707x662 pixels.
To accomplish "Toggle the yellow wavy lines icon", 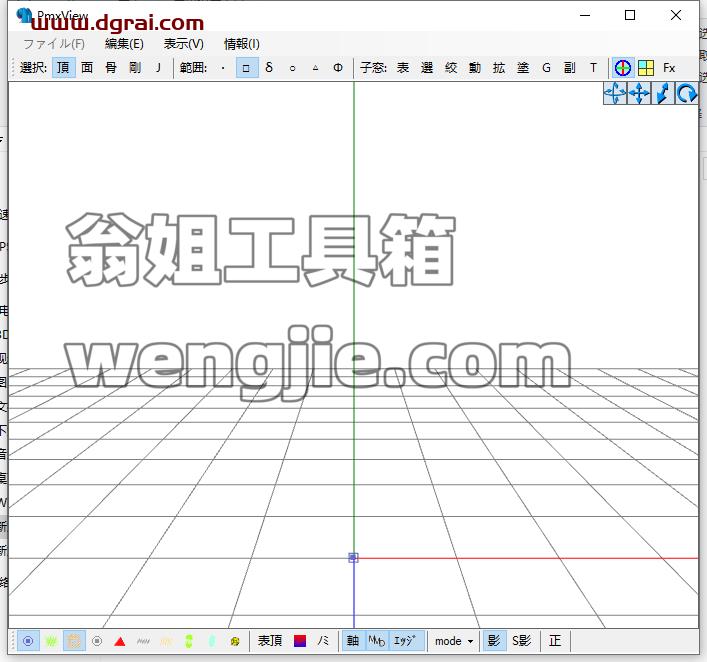I will 166,641.
